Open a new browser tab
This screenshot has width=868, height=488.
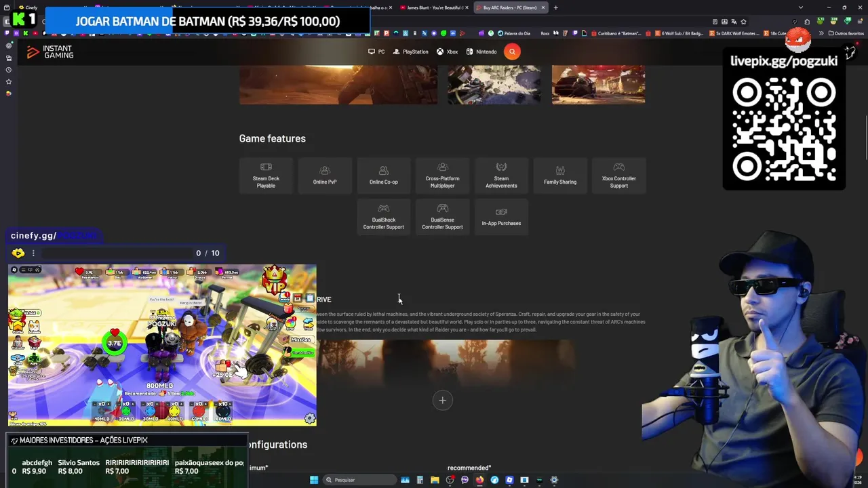[x=555, y=7]
